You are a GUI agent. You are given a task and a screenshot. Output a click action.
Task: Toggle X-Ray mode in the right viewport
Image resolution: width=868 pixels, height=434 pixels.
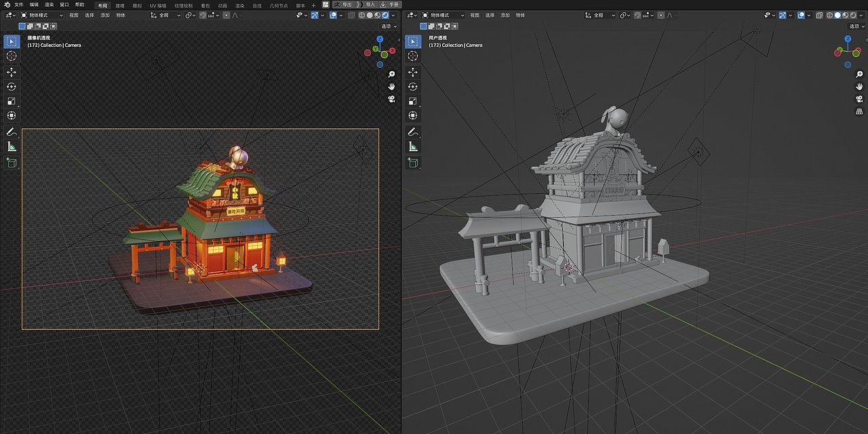819,15
